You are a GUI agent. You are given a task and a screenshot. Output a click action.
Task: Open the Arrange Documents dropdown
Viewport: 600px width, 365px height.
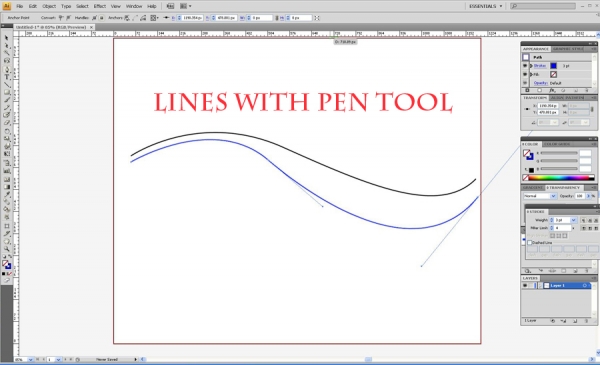click(186, 6)
